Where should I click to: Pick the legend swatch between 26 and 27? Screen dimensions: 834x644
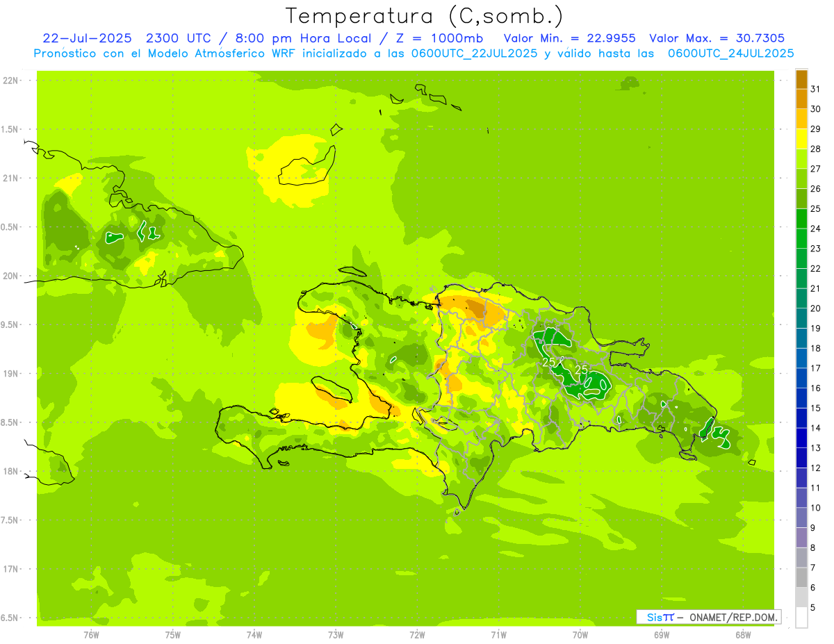(801, 179)
